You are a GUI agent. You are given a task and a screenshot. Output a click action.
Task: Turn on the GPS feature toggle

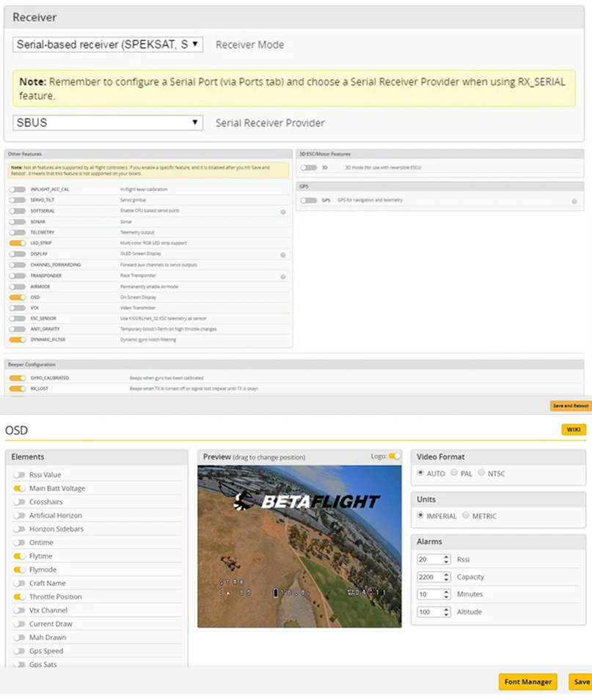(x=309, y=200)
